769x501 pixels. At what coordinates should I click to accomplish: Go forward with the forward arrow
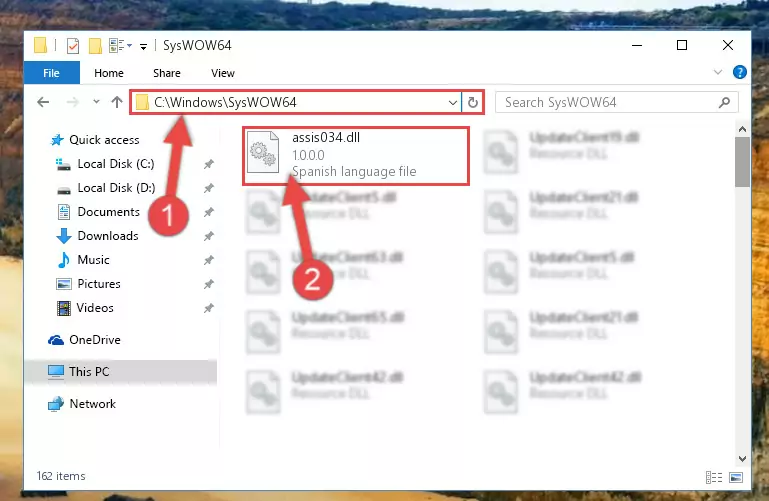tap(72, 102)
